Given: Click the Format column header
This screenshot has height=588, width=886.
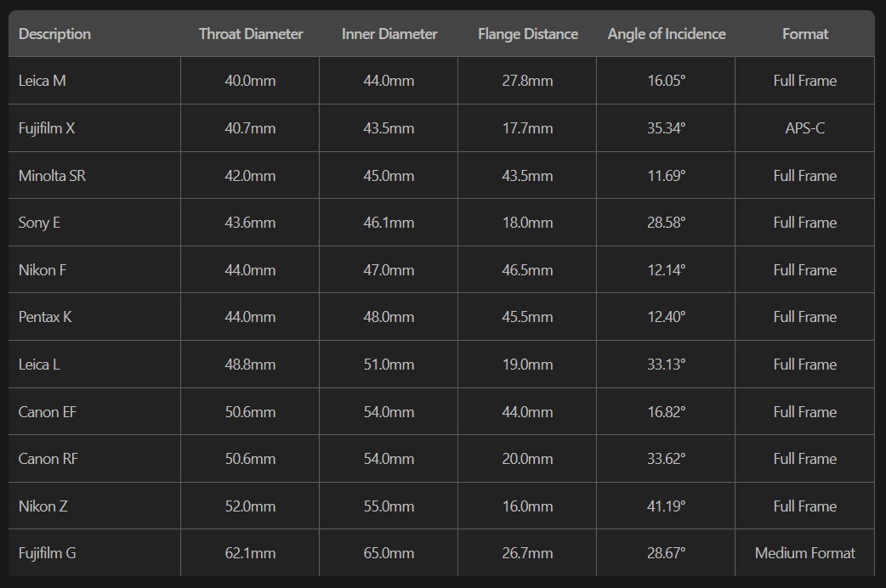Looking at the screenshot, I should [x=804, y=34].
